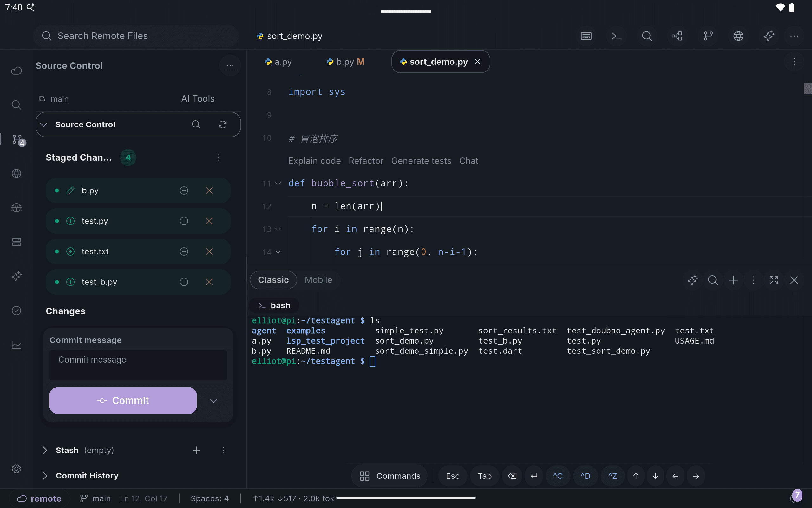Screen dimensions: 812x508
Task: Close the sort_demo.py tab
Action: [x=477, y=62]
